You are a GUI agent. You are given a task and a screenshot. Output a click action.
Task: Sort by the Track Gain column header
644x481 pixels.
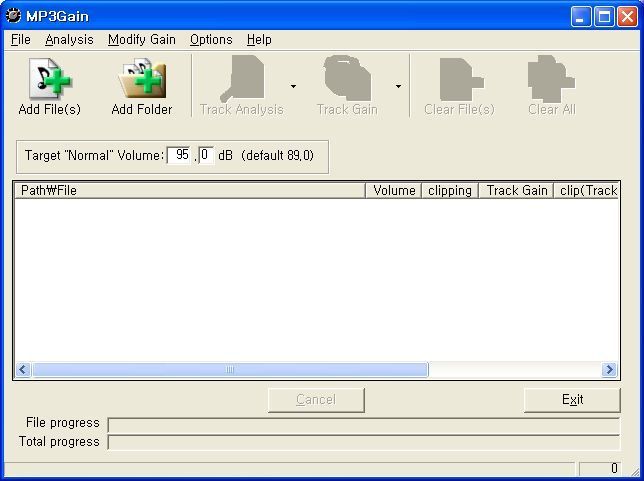516,191
